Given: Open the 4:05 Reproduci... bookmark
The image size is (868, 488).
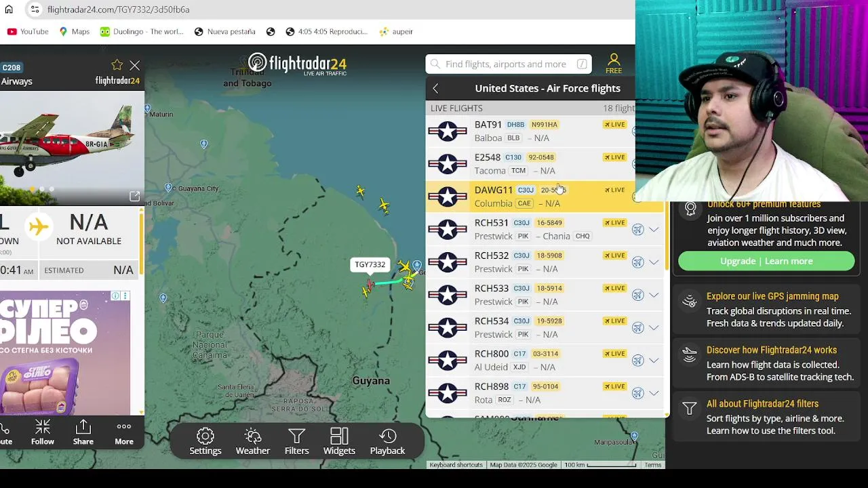Looking at the screenshot, I should click(326, 31).
